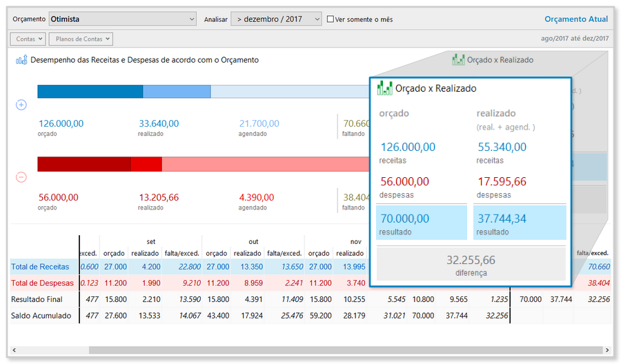Image resolution: width=621 pixels, height=364 pixels.
Task: Click the set month column header
Action: click(x=151, y=241)
